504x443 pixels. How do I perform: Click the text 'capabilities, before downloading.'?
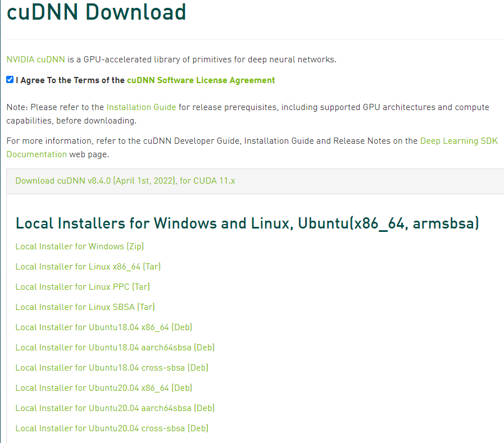[71, 121]
